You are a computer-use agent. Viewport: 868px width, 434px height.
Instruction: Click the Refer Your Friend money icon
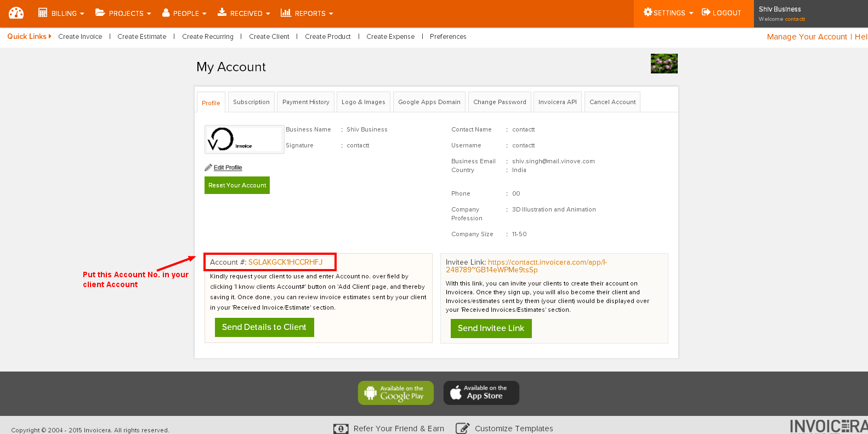pos(341,429)
